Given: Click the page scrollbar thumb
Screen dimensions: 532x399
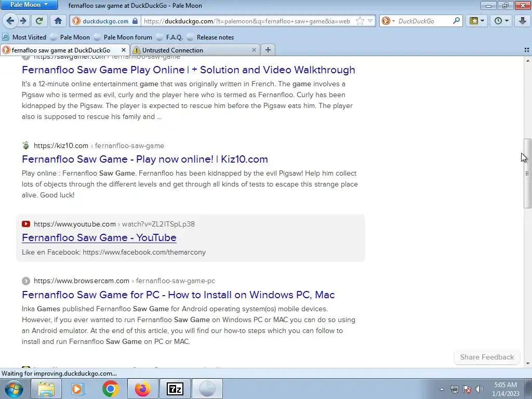Looking at the screenshot, I should point(527,174).
